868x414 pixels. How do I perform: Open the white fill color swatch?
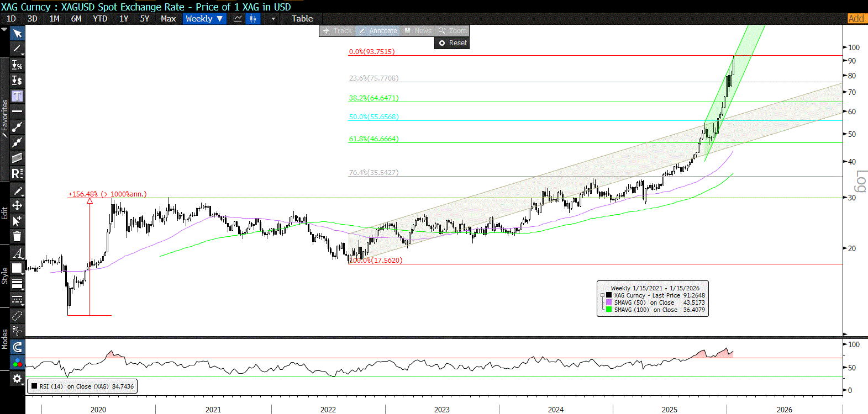[17, 268]
